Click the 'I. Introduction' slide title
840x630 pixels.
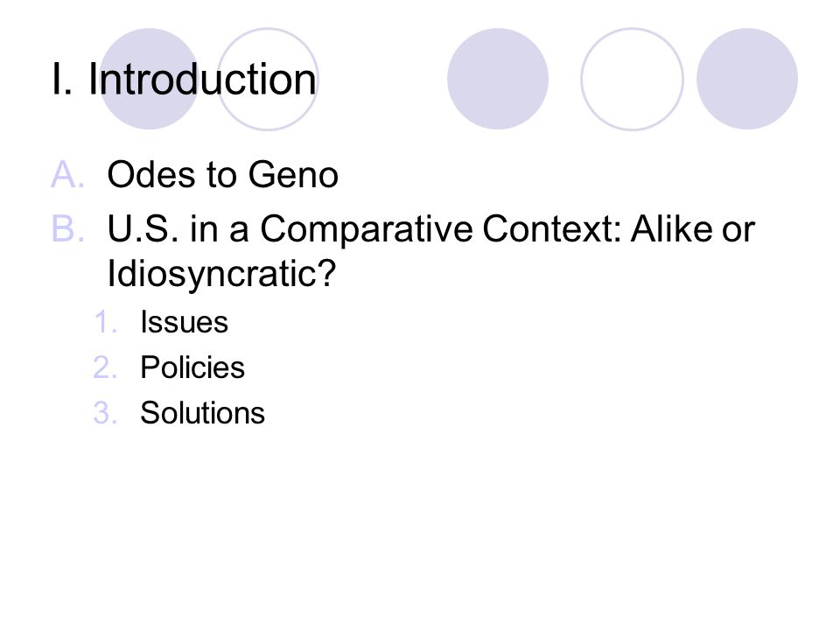tap(184, 80)
